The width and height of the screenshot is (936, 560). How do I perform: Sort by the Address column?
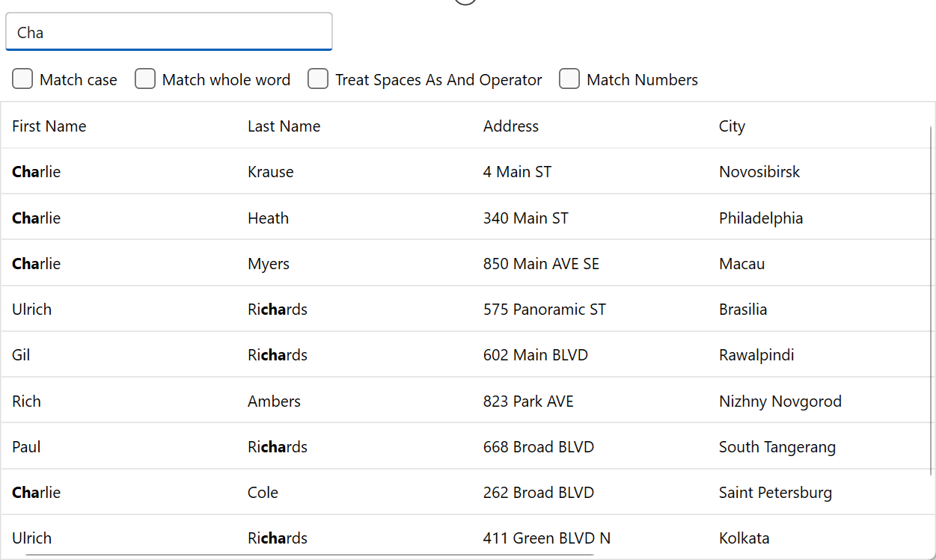coord(511,126)
